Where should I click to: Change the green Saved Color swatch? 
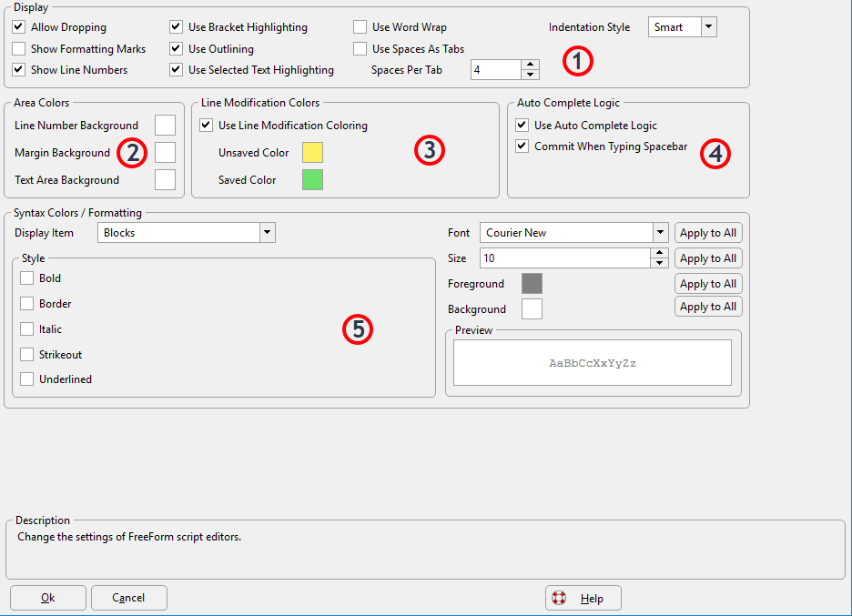(x=312, y=179)
